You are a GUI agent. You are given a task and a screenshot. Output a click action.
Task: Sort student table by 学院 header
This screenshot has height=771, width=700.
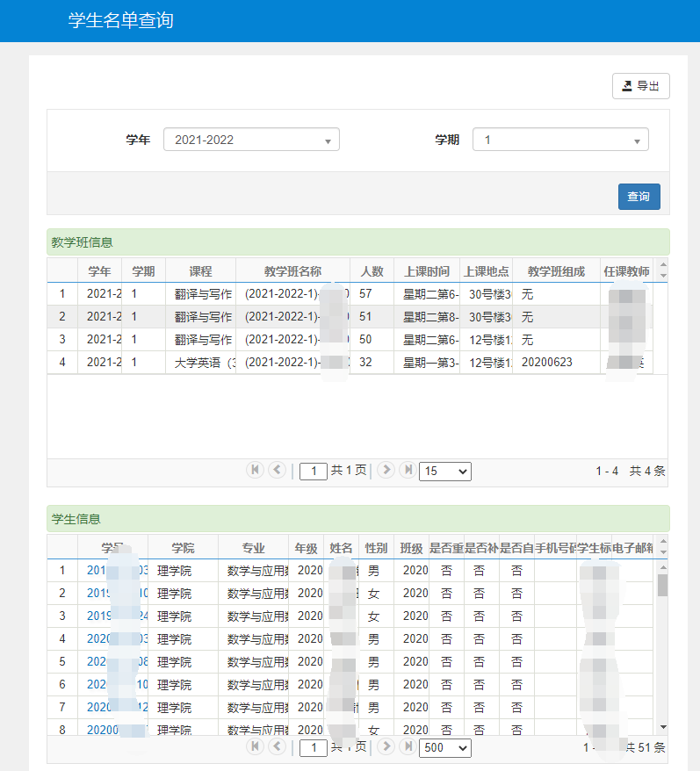point(183,548)
